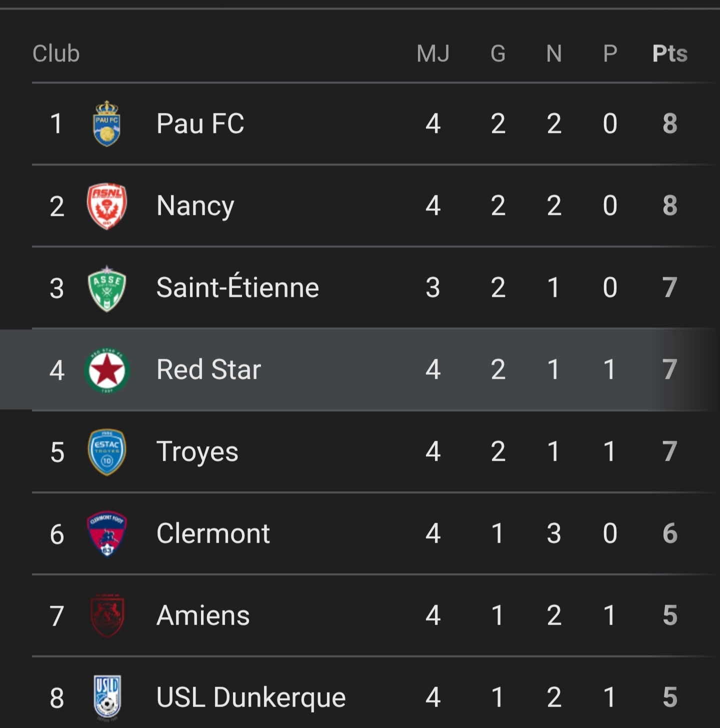Open the Pau FC team name
720x728 pixels.
pyautogui.click(x=200, y=124)
